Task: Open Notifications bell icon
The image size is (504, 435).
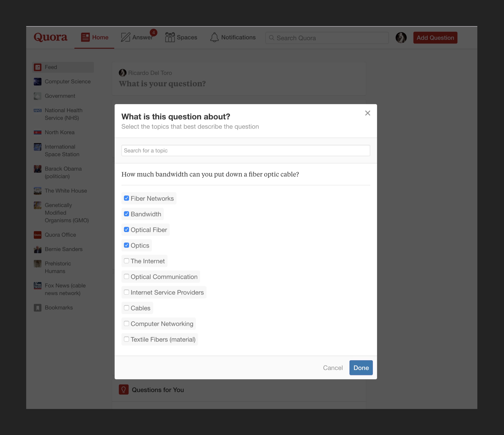Action: pyautogui.click(x=214, y=37)
